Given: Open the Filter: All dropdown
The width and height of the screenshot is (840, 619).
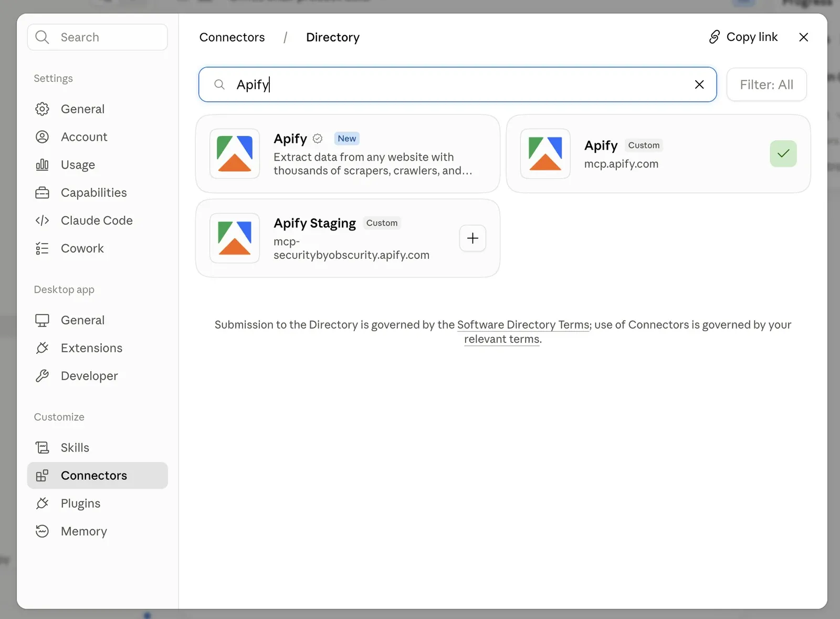Looking at the screenshot, I should click(766, 85).
